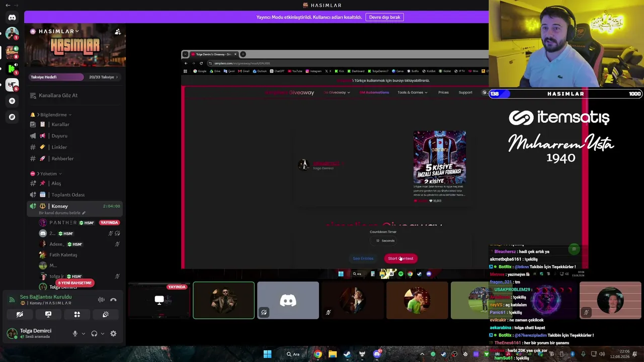Image resolution: width=644 pixels, height=362 pixels.
Task: Open voice noise suppression waveform icon
Action: (x=101, y=300)
